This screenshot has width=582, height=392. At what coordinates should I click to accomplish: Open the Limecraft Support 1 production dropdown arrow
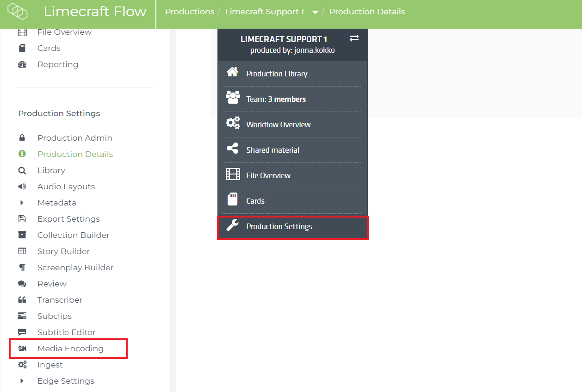pos(315,12)
